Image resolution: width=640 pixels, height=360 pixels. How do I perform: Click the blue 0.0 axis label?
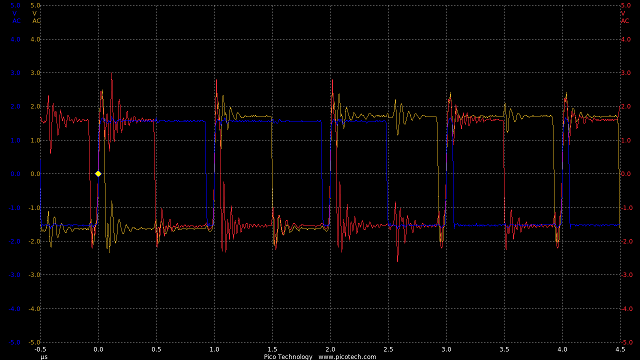coord(15,174)
